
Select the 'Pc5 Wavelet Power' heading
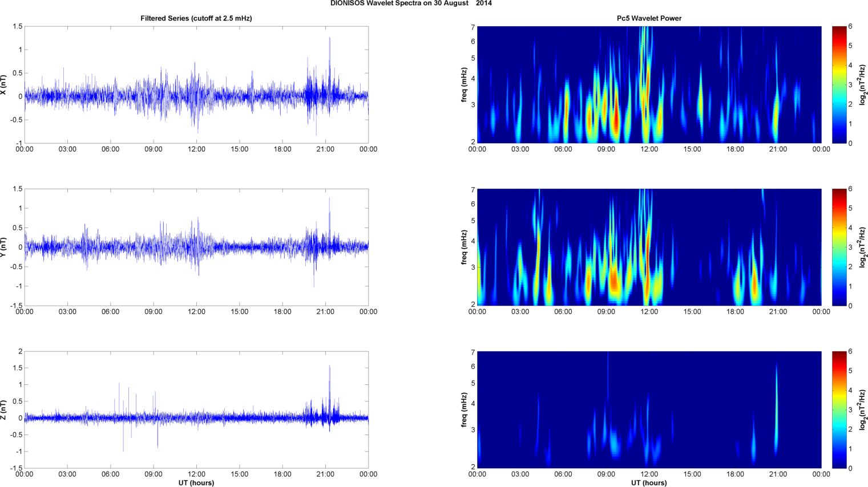tap(649, 18)
